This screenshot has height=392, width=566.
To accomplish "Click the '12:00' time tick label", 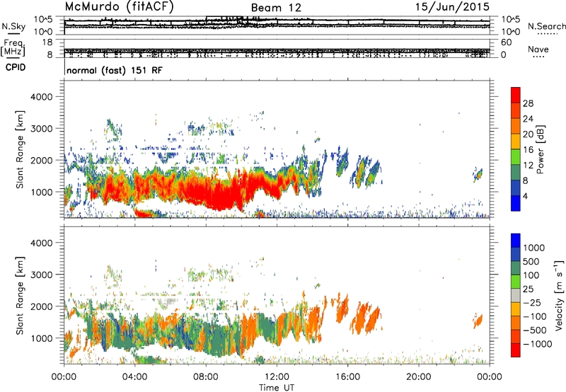I will tap(277, 377).
